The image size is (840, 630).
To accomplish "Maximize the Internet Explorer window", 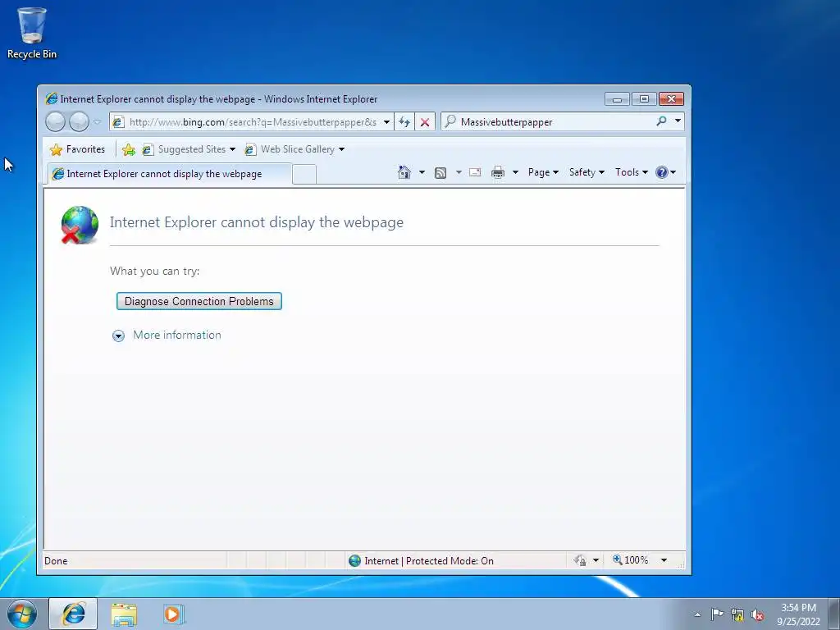I will [644, 99].
